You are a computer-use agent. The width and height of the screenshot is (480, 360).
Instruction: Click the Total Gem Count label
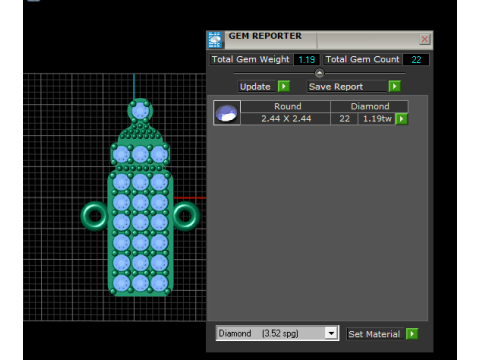coord(363,59)
